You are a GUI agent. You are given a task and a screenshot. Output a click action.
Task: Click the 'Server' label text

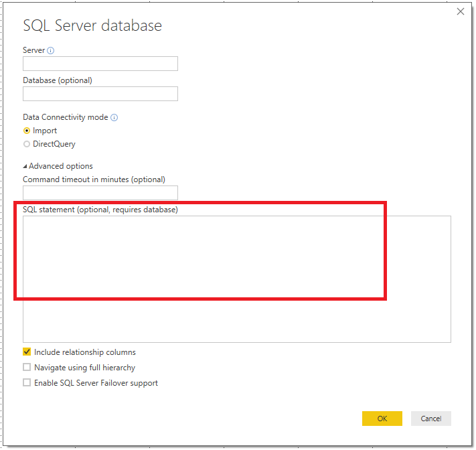(34, 50)
